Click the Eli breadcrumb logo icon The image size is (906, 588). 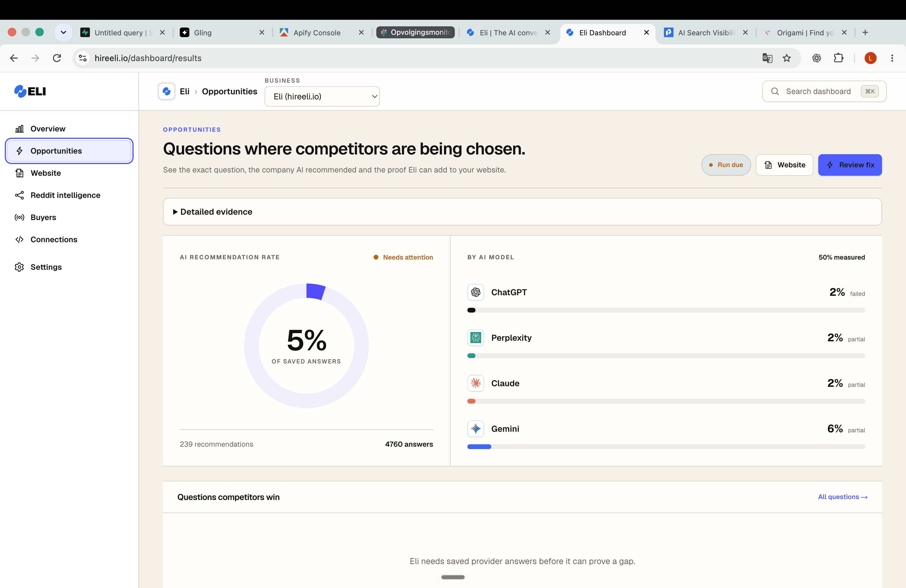coord(166,91)
